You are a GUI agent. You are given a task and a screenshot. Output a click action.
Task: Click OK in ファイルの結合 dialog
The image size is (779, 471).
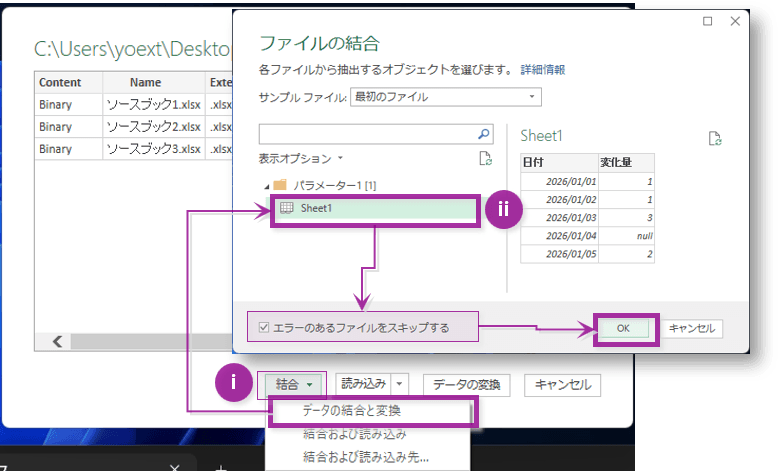tap(623, 328)
